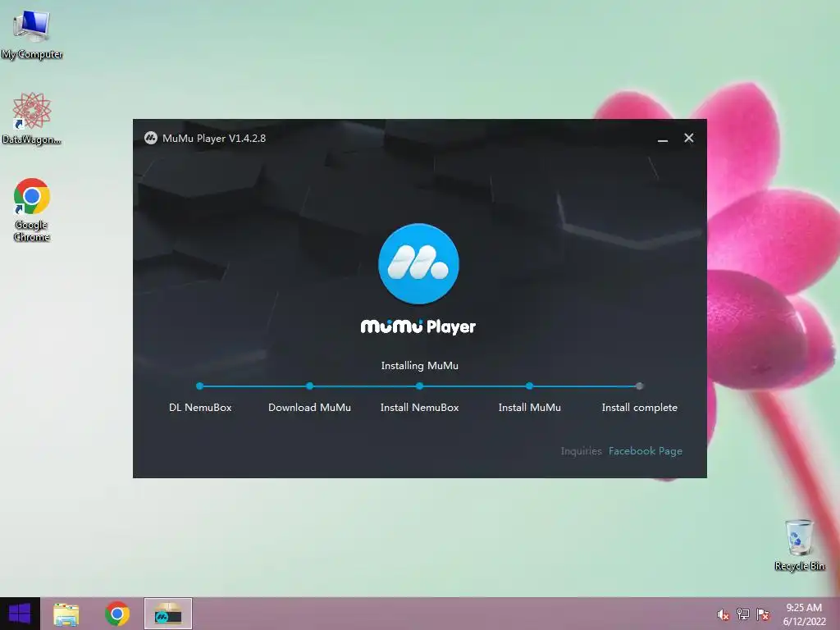The image size is (840, 630).
Task: Click the 'Download MuMu' step label
Action: 309,408
